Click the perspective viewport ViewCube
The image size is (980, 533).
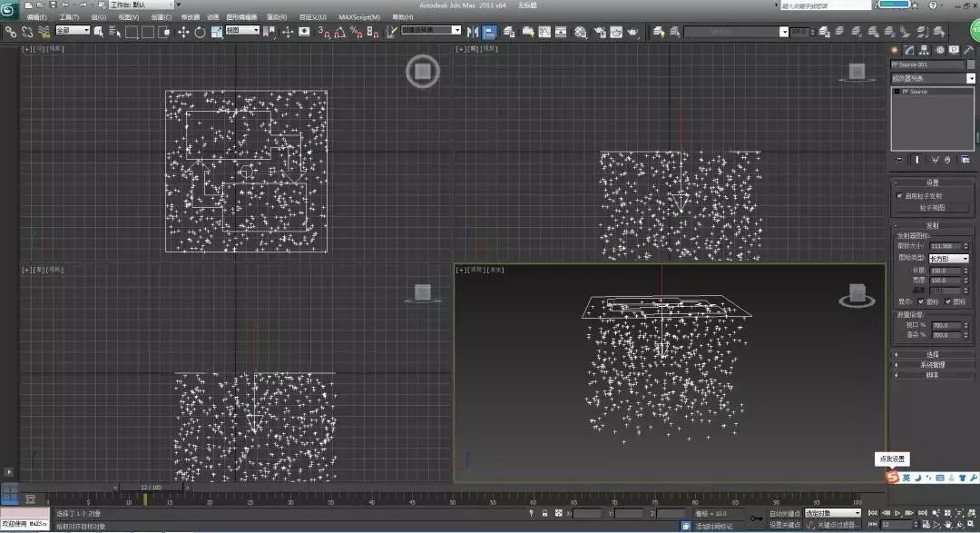pos(857,295)
